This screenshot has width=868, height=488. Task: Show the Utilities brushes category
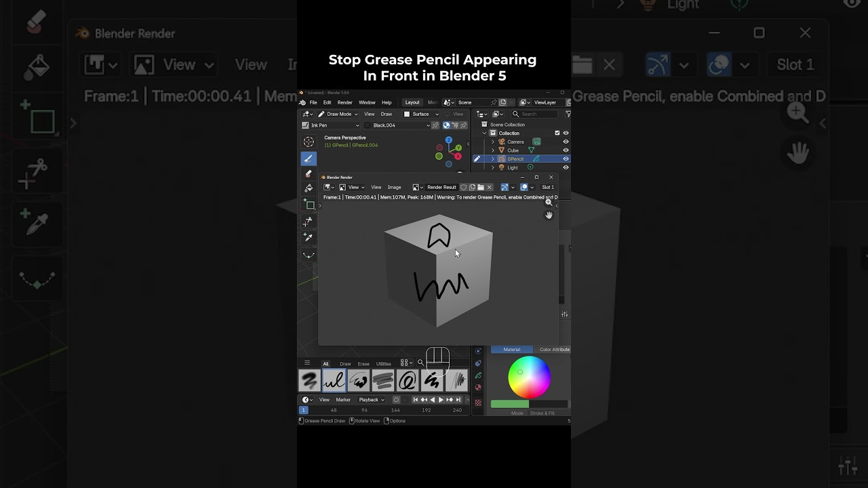tap(384, 364)
